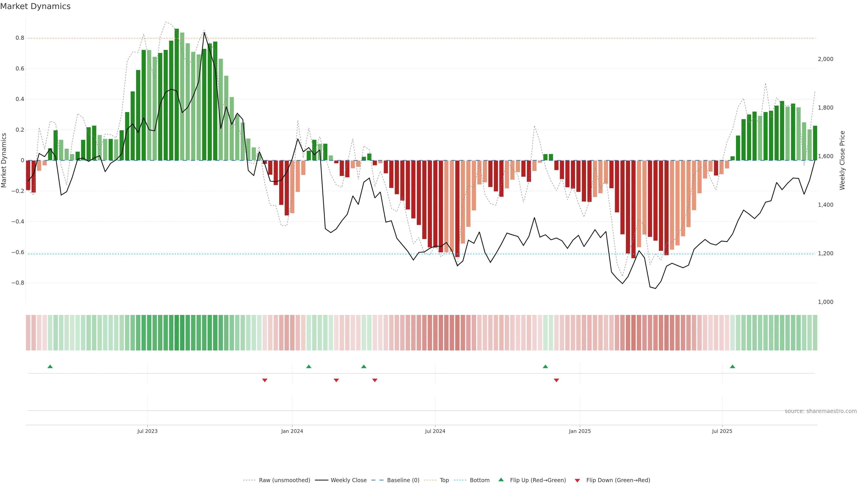
Task: Toggle the Baseline (0) legend entry
Action: coord(403,480)
